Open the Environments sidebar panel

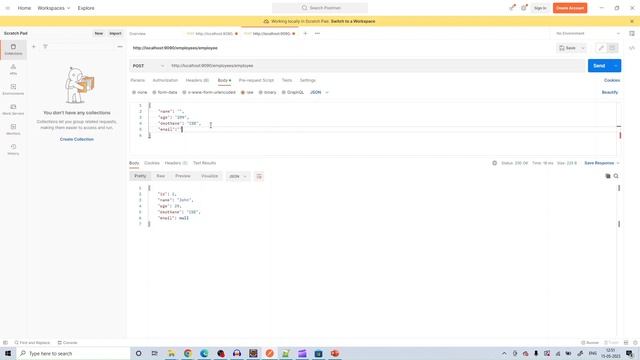13,89
